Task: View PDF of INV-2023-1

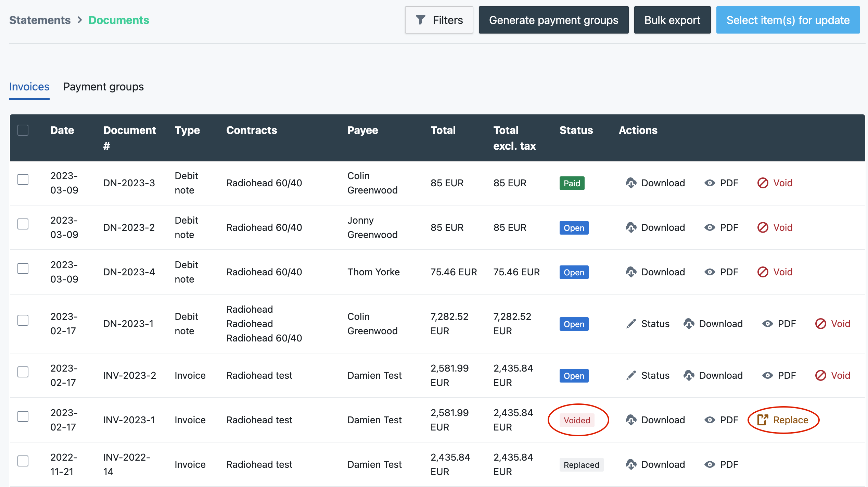Action: pos(721,420)
